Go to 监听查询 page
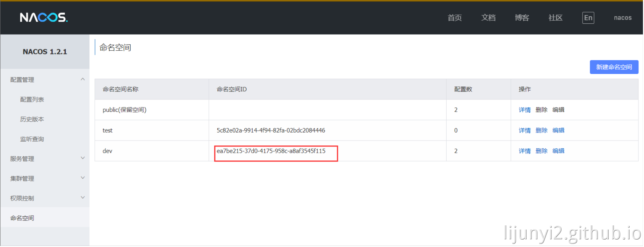This screenshot has width=644, height=247. coord(32,139)
